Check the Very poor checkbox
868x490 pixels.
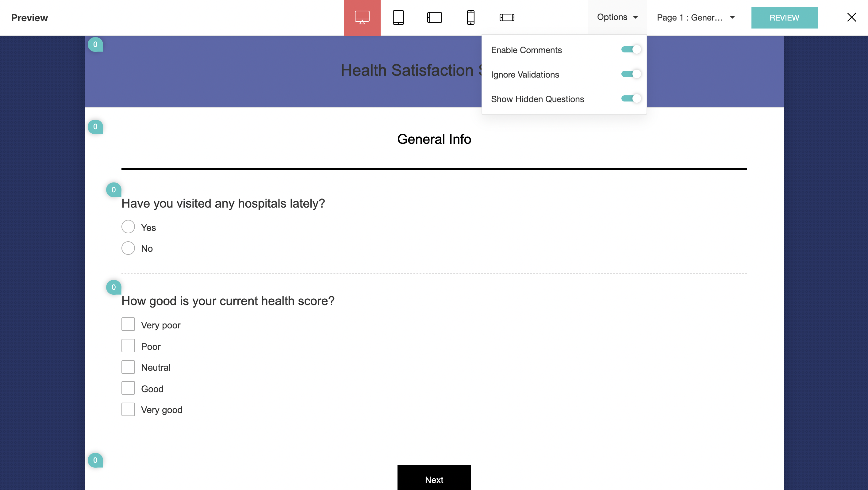[128, 324]
